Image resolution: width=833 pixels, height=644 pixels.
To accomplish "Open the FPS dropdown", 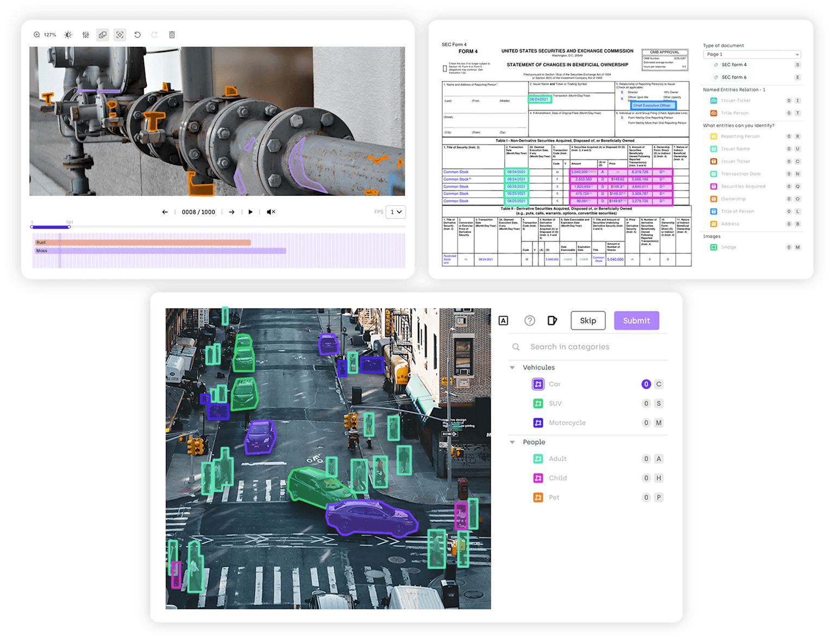I will (x=395, y=212).
